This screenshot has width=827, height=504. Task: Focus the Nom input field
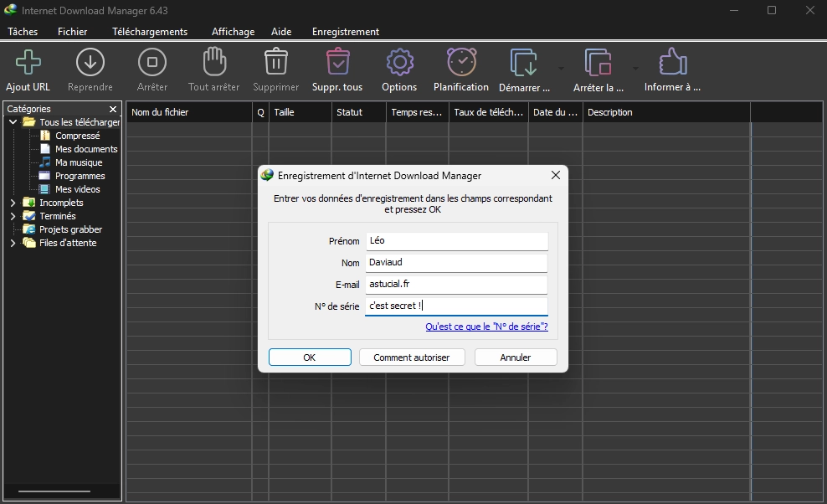(x=457, y=263)
